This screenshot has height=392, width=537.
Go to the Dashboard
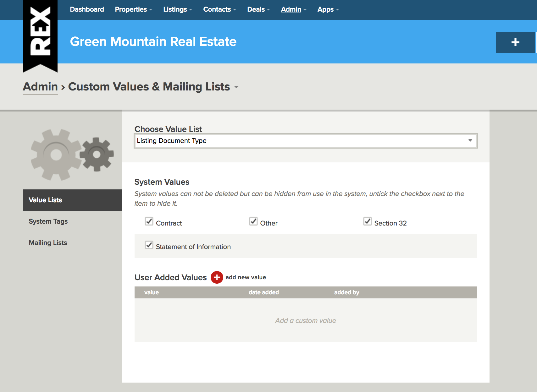87,9
